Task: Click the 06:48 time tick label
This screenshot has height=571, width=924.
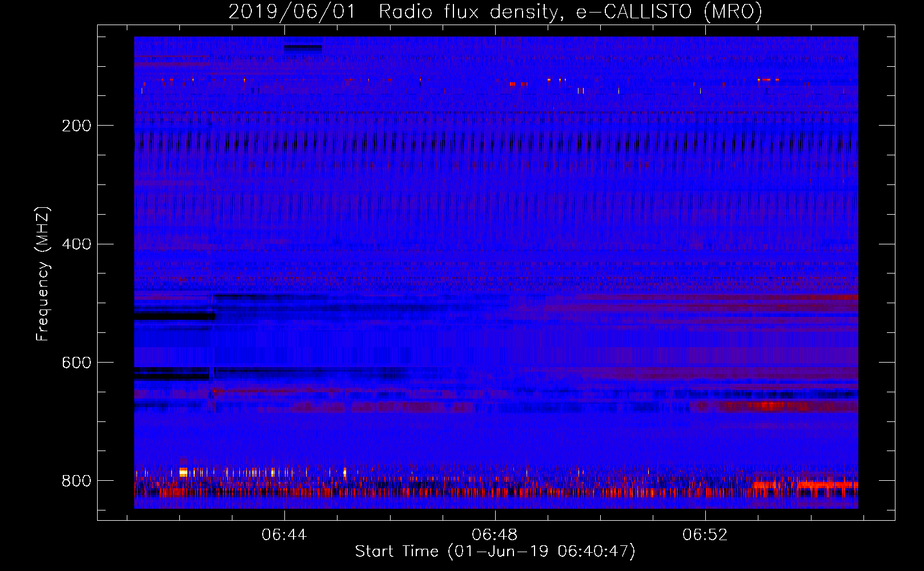Action: (x=495, y=535)
